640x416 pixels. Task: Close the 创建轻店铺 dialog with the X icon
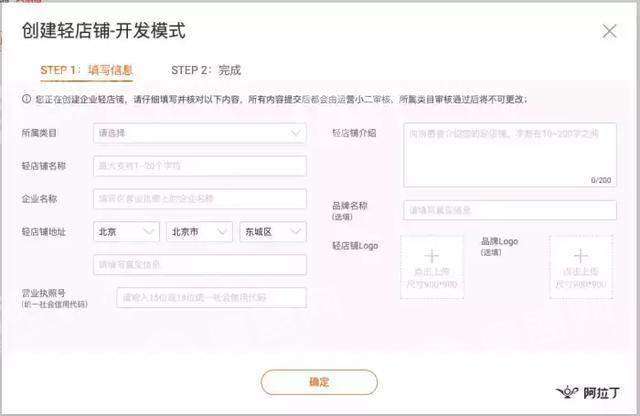pos(609,31)
